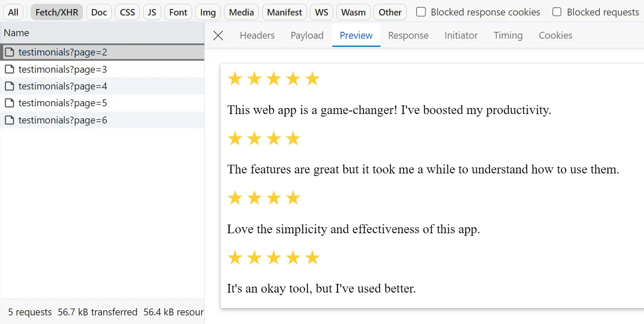This screenshot has width=644, height=324.
Task: Select the Fetch/XHR request filter
Action: [x=56, y=12]
